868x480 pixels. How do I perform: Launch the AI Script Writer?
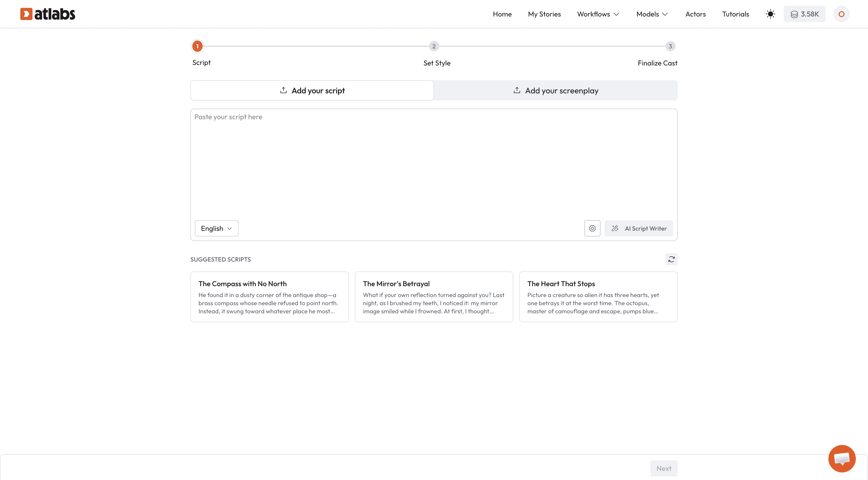point(639,228)
